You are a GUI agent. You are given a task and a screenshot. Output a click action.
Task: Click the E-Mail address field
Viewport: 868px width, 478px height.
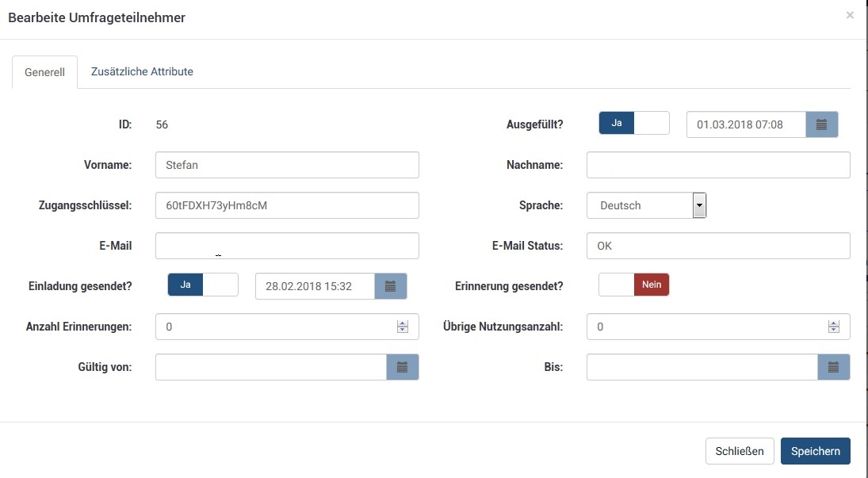[287, 246]
